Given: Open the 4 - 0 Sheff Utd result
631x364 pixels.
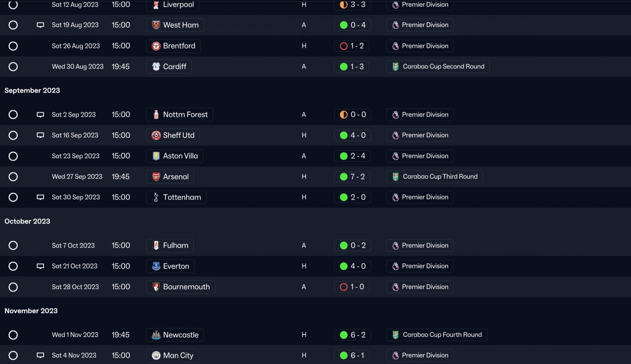Looking at the screenshot, I should (352, 135).
